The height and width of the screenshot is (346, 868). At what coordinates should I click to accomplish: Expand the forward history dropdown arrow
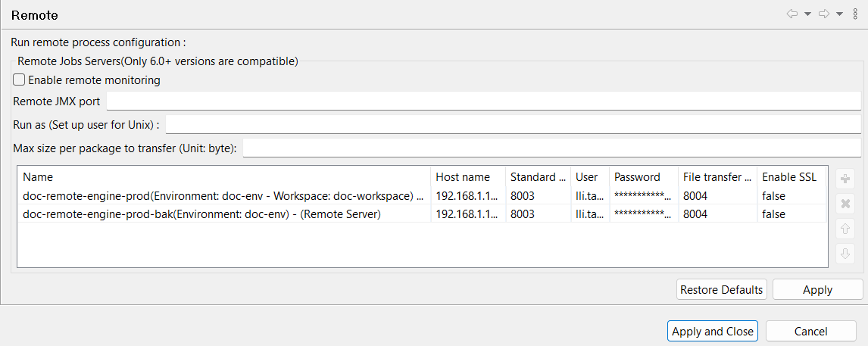click(839, 14)
